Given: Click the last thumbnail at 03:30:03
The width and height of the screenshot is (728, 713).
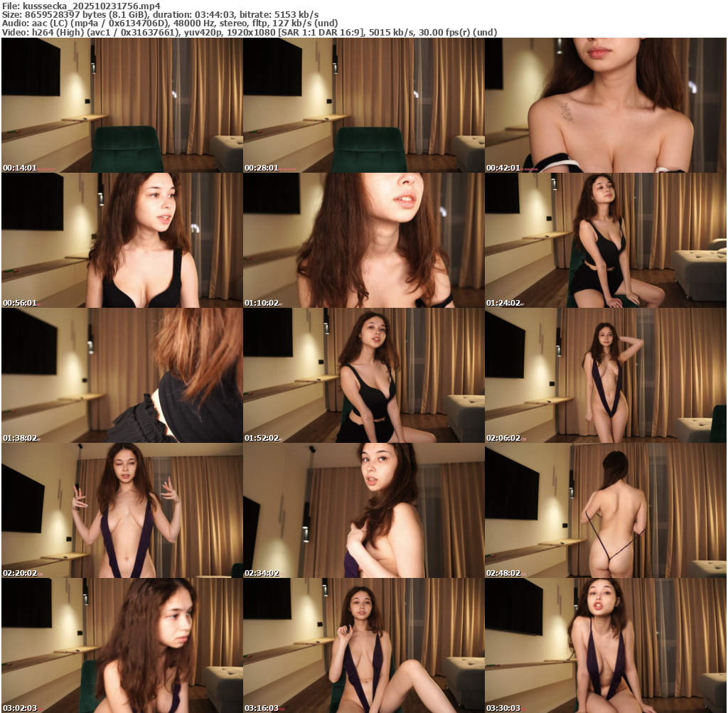Looking at the screenshot, I should [605, 645].
